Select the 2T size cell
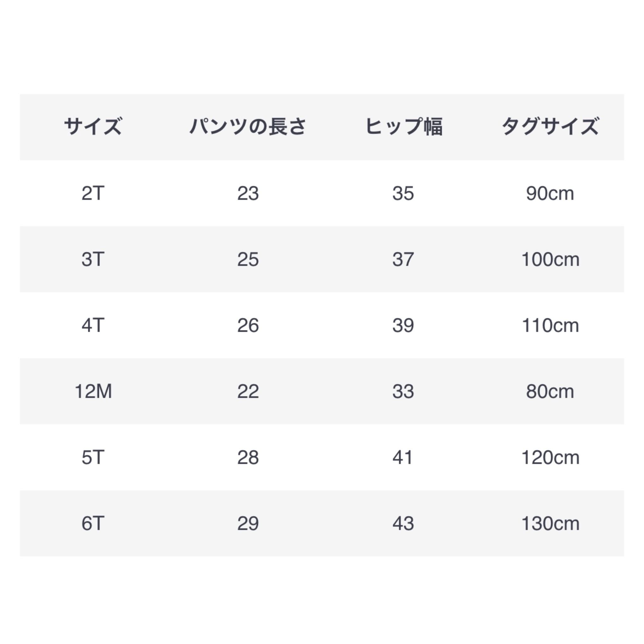Viewport: 644px width, 644px height. coord(93,193)
